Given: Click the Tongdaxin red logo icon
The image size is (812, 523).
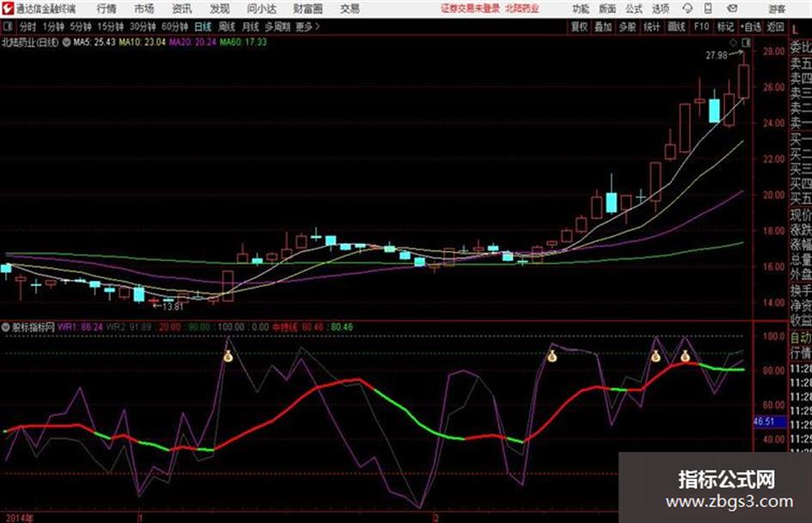Looking at the screenshot, I should tap(8, 9).
